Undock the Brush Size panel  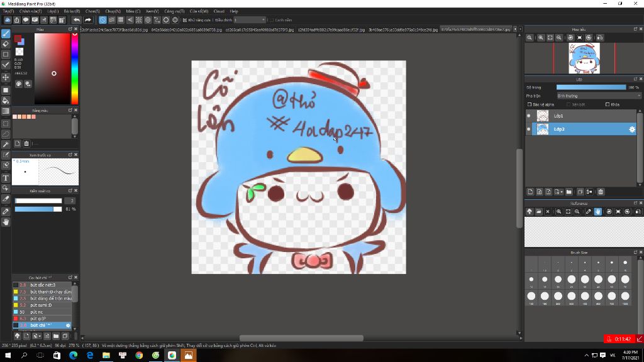tap(635, 253)
